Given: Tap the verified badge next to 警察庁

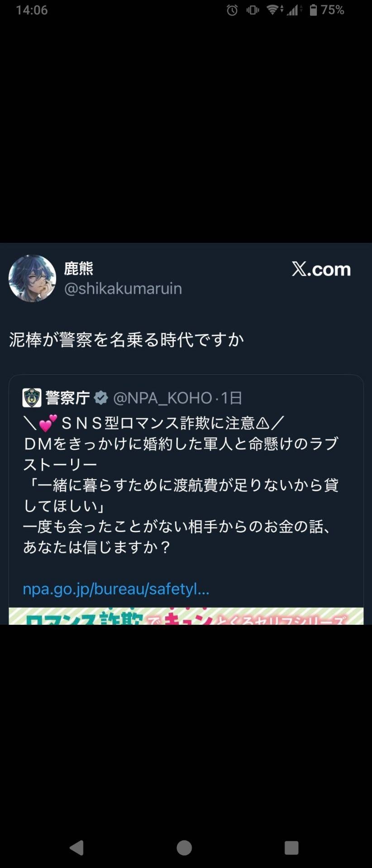Looking at the screenshot, I should tap(101, 398).
